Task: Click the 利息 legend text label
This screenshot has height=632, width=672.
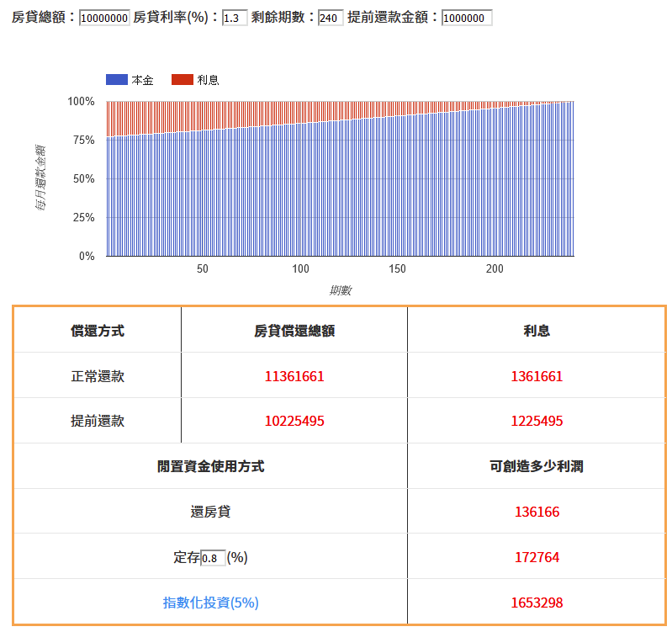Action: tap(208, 80)
